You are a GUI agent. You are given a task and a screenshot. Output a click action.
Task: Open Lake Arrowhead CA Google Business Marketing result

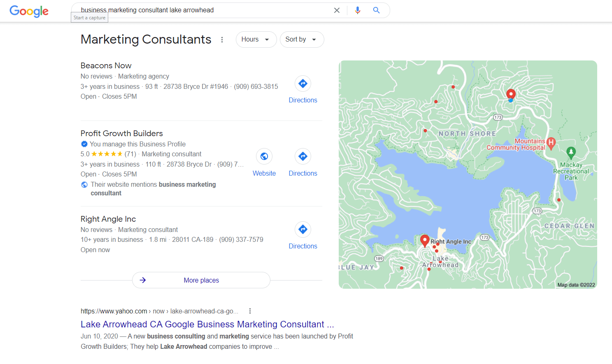(x=207, y=324)
